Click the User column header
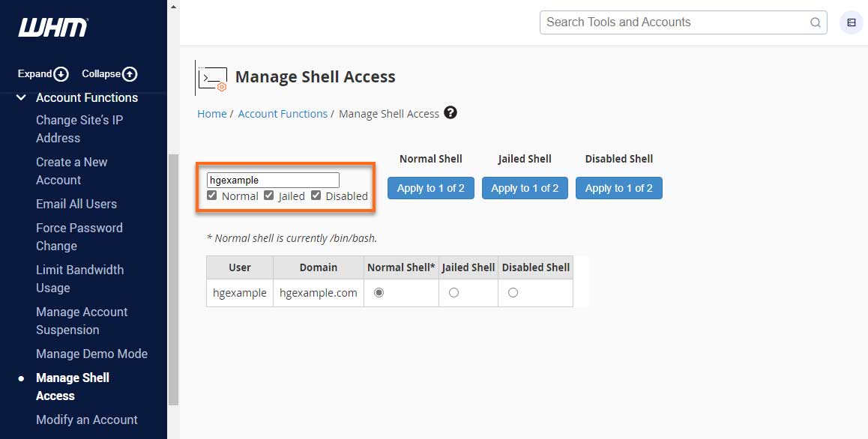Screen dimensions: 868x439 (240, 267)
